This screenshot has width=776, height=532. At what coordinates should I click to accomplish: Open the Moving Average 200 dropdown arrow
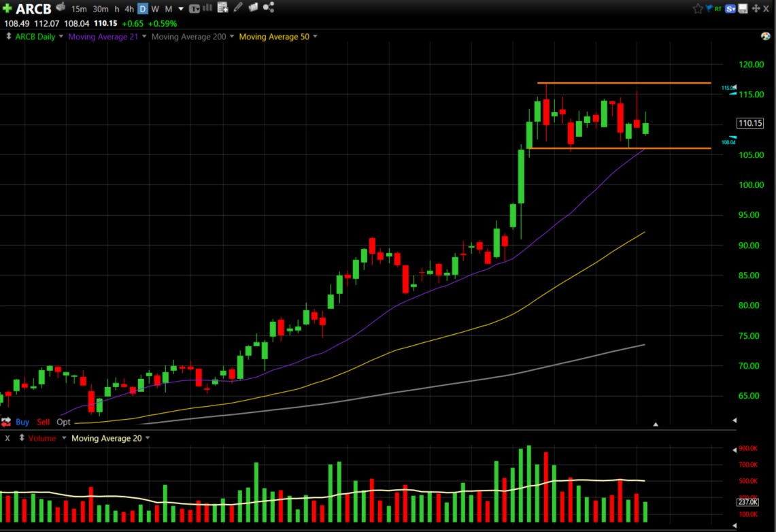pos(232,36)
